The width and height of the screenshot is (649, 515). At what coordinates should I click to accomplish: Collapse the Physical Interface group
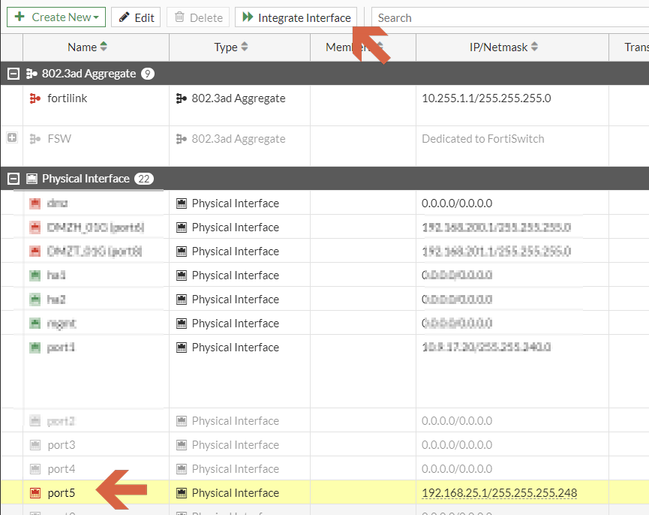click(x=12, y=179)
